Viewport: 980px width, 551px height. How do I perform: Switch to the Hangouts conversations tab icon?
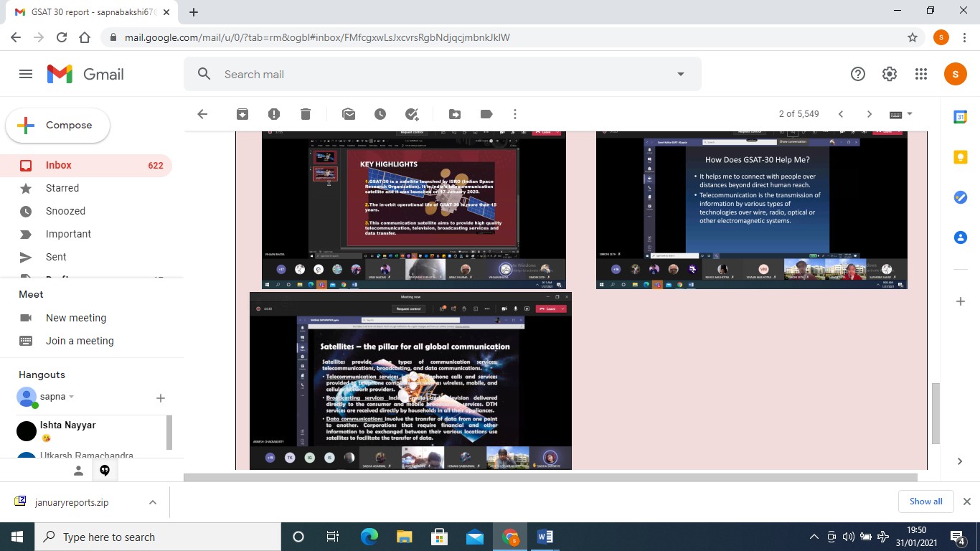pyautogui.click(x=105, y=471)
